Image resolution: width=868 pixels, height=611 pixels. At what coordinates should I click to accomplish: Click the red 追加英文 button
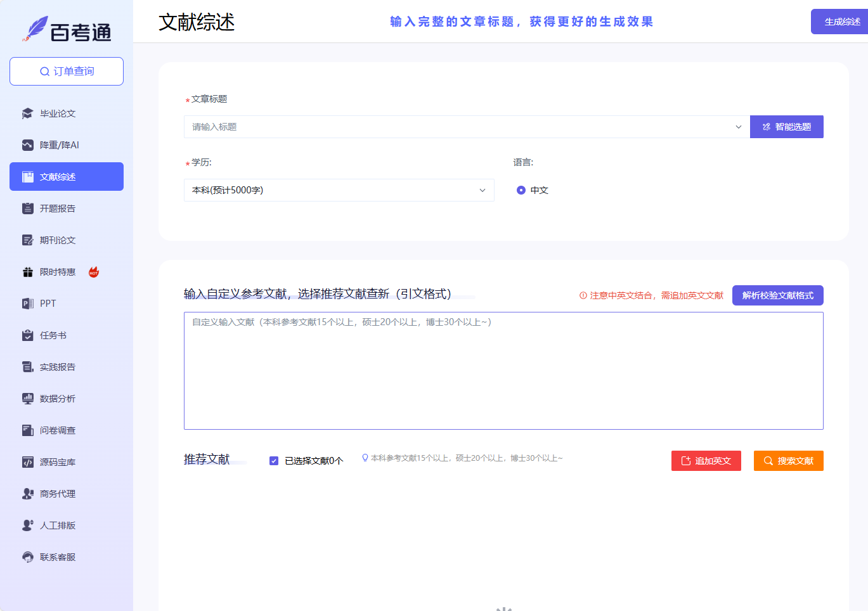click(x=706, y=461)
